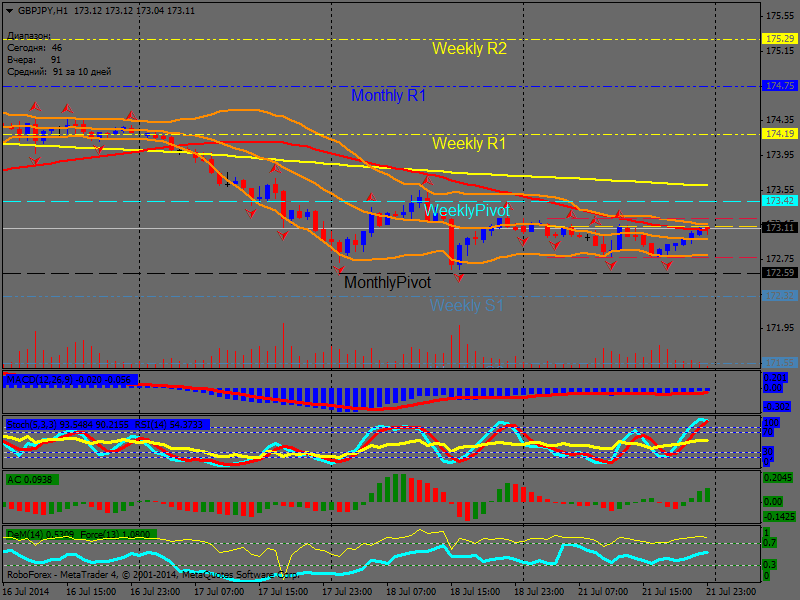Viewport: 800px width, 600px height.
Task: Select the 174.19 yellow price tag
Action: click(779, 133)
